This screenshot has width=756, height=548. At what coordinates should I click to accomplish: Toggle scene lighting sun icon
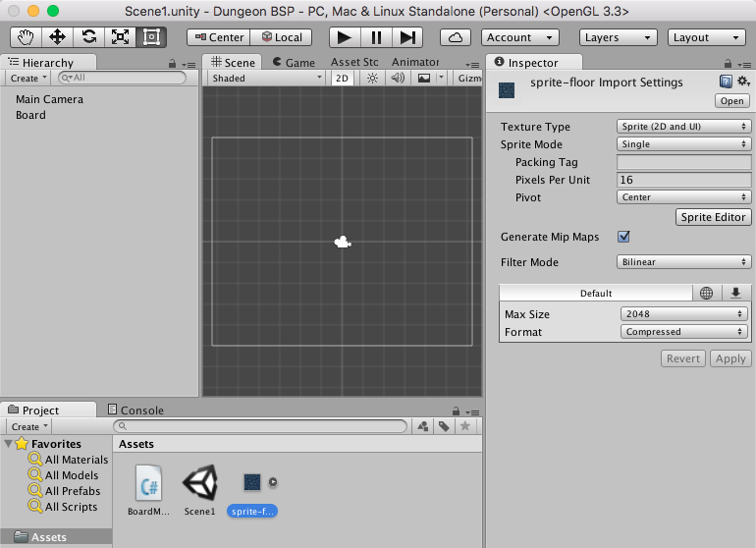372,79
